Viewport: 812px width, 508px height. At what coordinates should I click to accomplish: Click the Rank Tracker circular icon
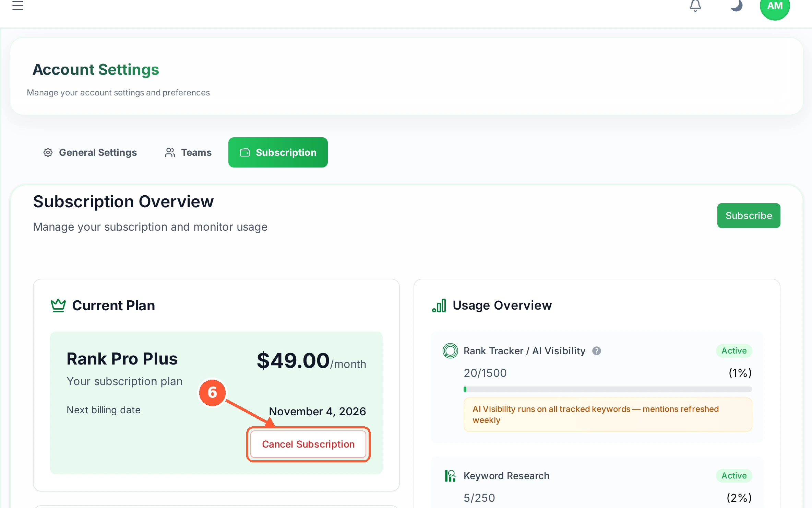click(450, 351)
